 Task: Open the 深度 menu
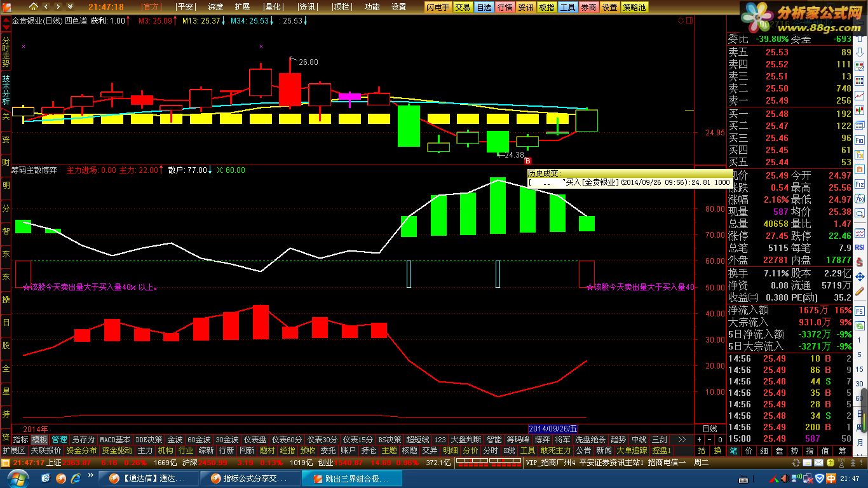point(215,7)
